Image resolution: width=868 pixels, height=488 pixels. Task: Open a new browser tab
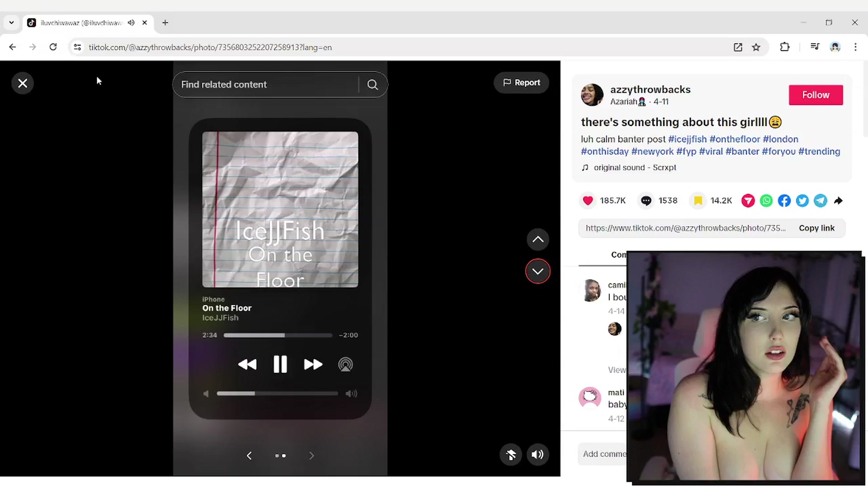[165, 23]
